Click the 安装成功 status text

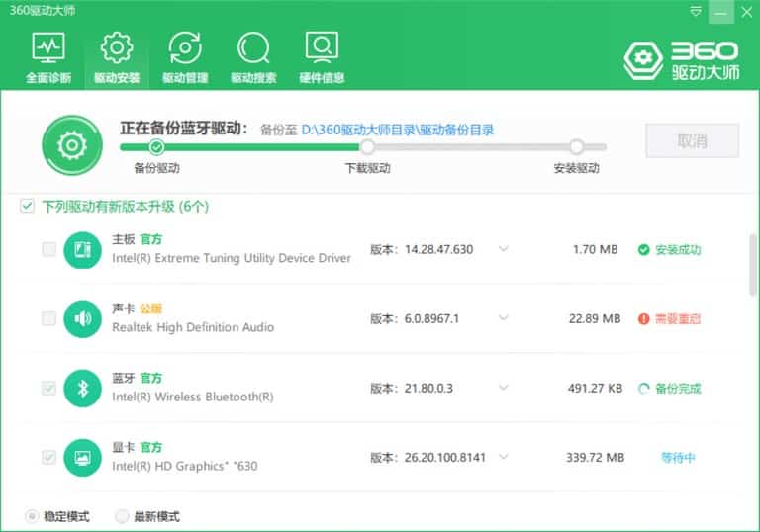(678, 250)
